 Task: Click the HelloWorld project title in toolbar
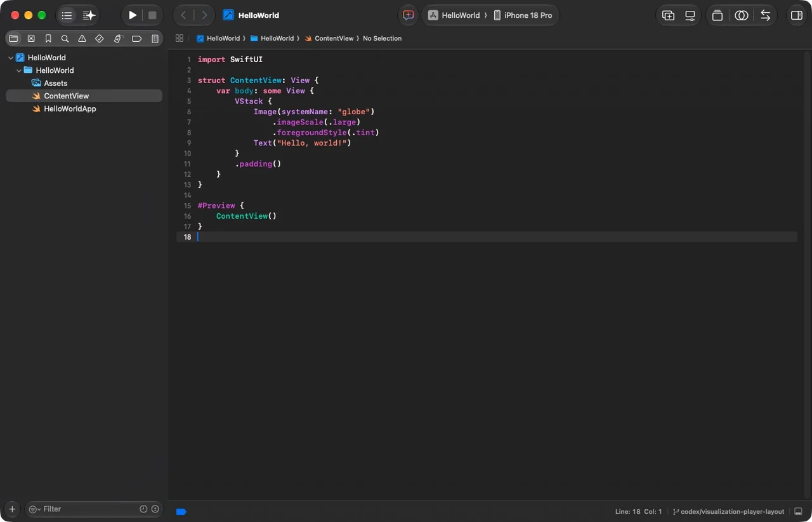tap(259, 15)
